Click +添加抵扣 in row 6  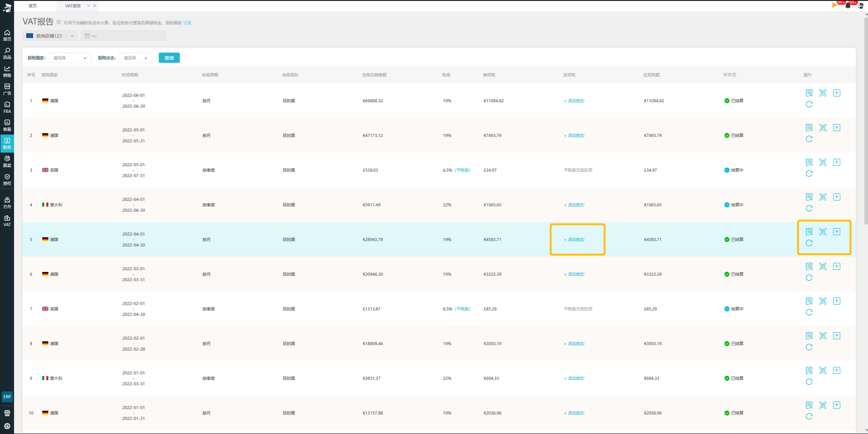point(574,274)
